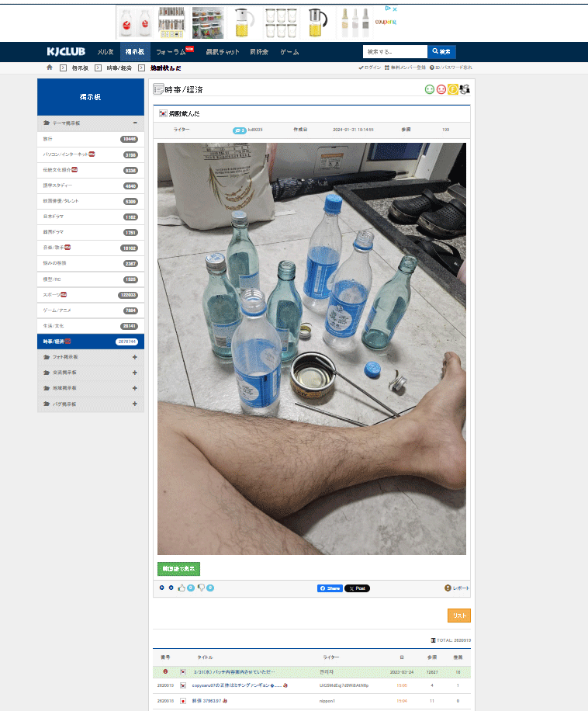588x711 pixels.
Task: Click the thumbs down icon
Action: tap(202, 588)
